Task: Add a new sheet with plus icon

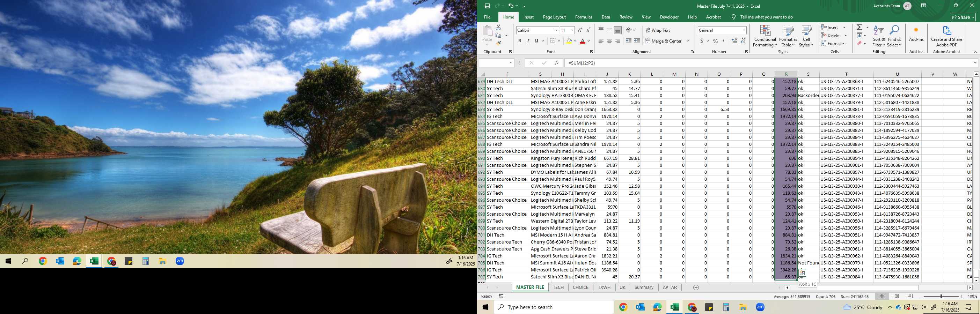Action: (x=696, y=287)
